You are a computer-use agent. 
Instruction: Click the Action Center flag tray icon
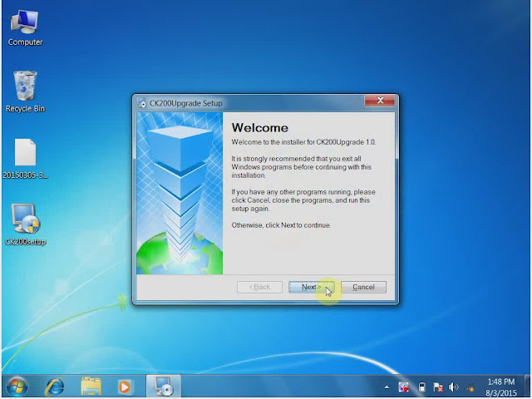click(438, 387)
